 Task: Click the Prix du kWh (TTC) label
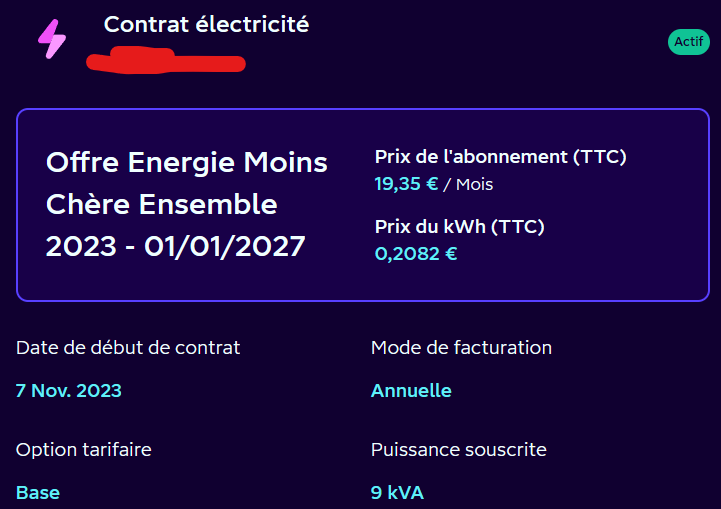point(459,227)
